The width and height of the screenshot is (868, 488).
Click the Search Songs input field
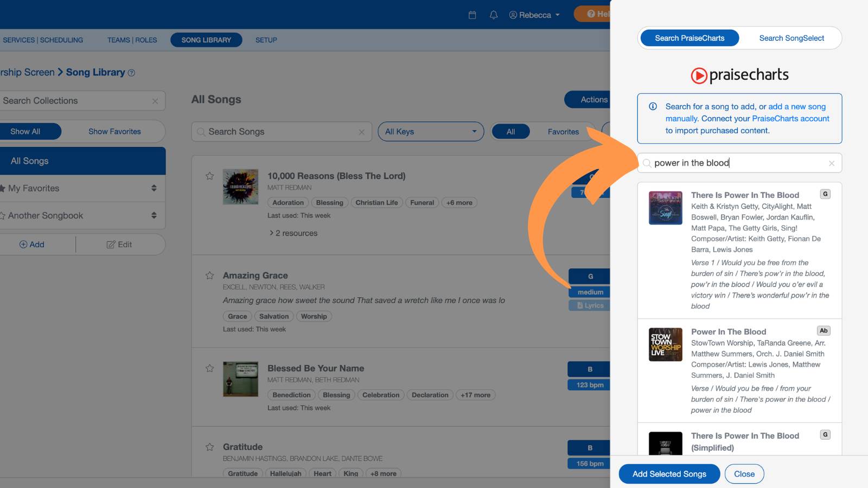(282, 132)
